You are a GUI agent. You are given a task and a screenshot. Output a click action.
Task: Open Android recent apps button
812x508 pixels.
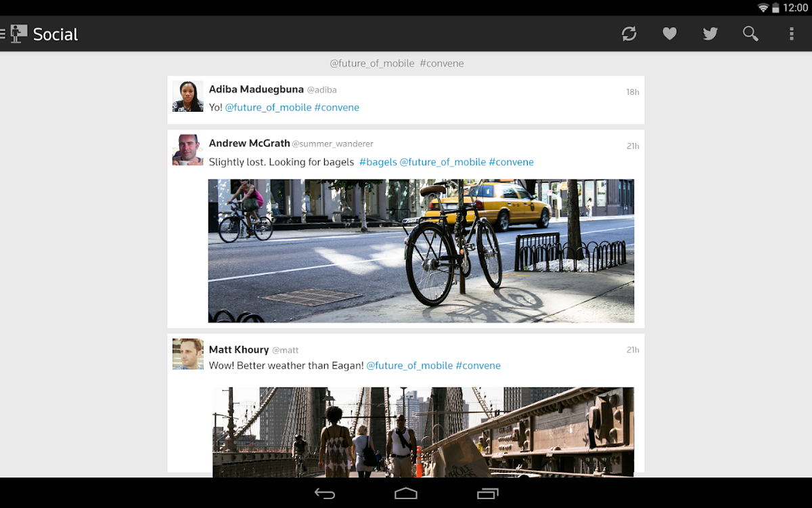click(487, 494)
